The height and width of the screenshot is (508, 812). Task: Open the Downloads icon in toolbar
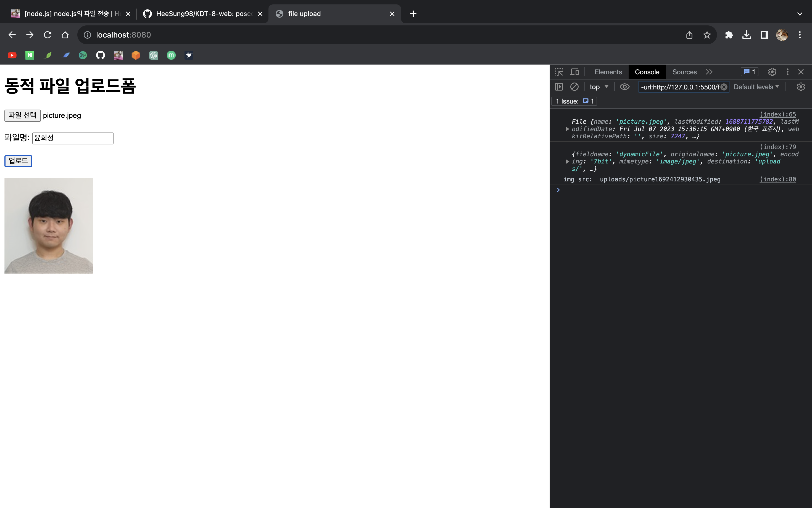coord(747,35)
